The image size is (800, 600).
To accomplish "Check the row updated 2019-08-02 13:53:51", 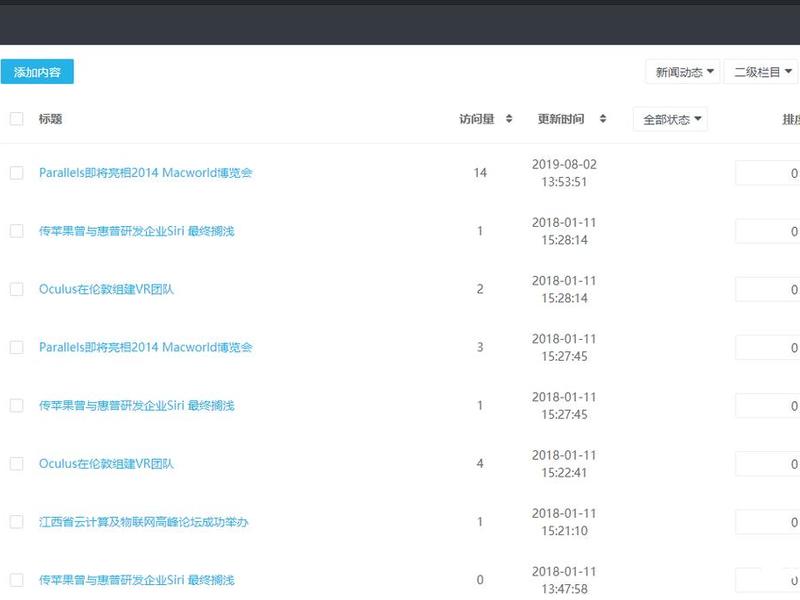I will point(17,173).
